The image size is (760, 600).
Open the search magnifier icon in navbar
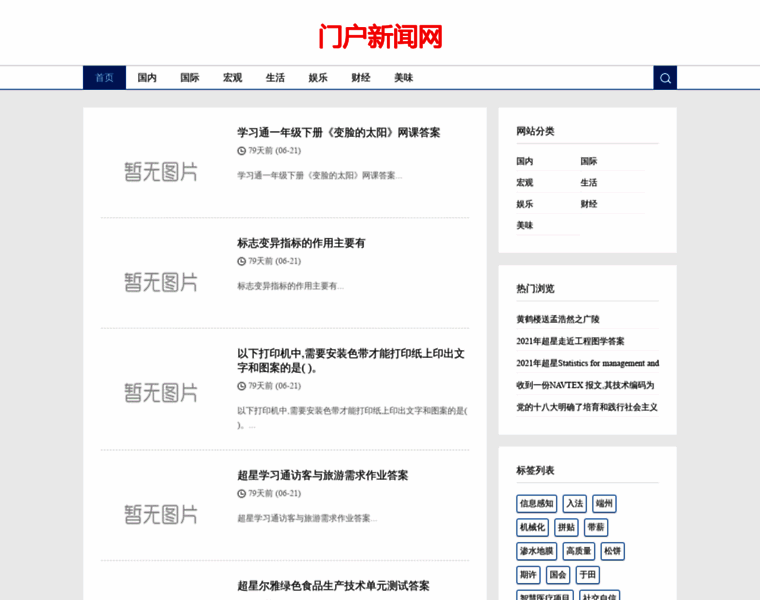pyautogui.click(x=665, y=78)
